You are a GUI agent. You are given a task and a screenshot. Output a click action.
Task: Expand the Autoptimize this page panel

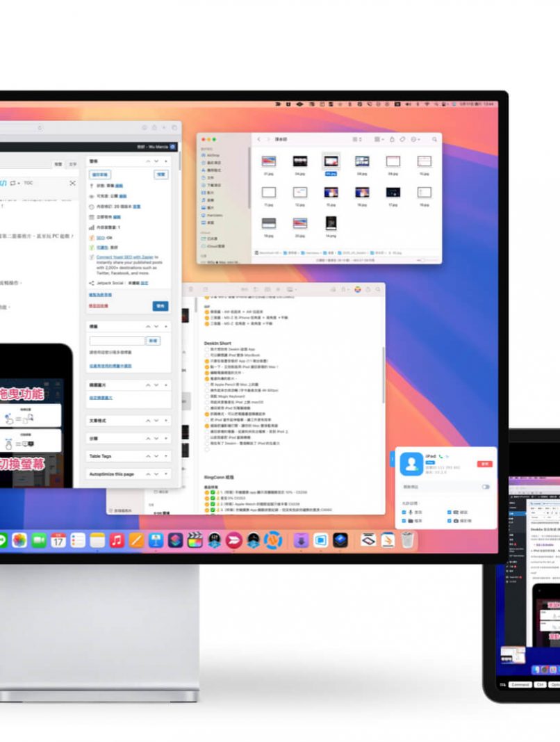click(x=165, y=474)
